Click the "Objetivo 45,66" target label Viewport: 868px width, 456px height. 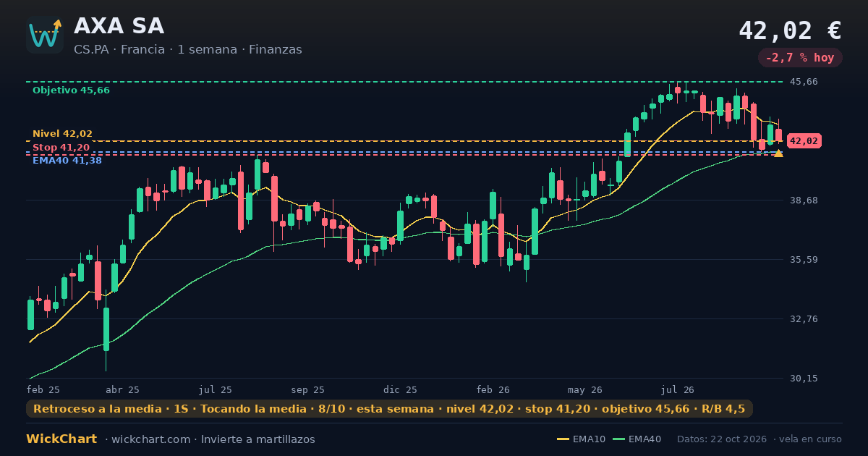tap(71, 90)
